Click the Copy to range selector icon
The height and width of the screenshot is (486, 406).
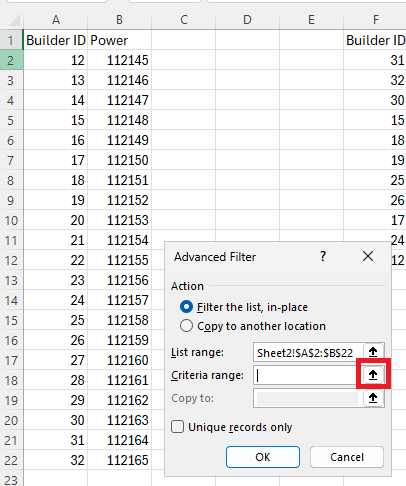(373, 398)
